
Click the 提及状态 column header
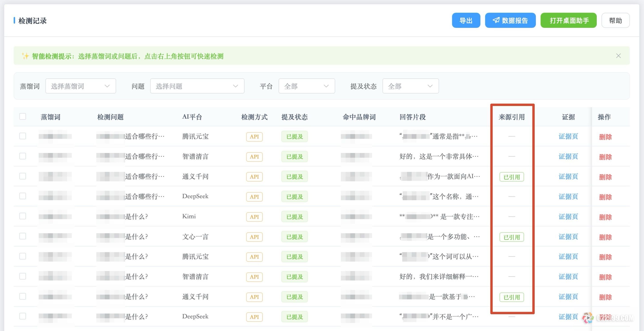coord(294,117)
